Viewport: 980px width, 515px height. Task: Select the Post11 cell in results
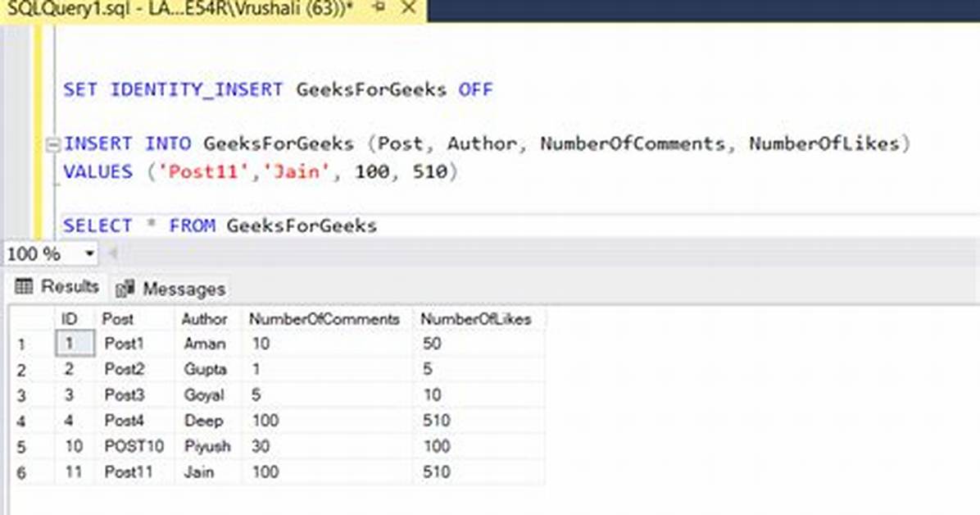click(x=134, y=472)
